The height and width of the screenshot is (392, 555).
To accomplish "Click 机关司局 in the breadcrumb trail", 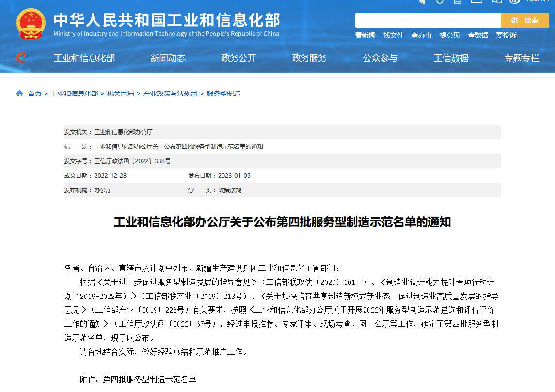I will pos(120,94).
